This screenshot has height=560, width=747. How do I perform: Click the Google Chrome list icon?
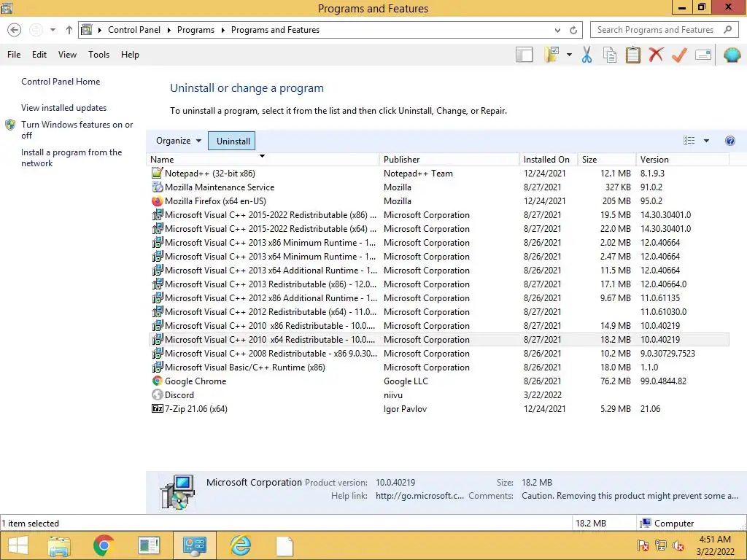[x=157, y=381]
